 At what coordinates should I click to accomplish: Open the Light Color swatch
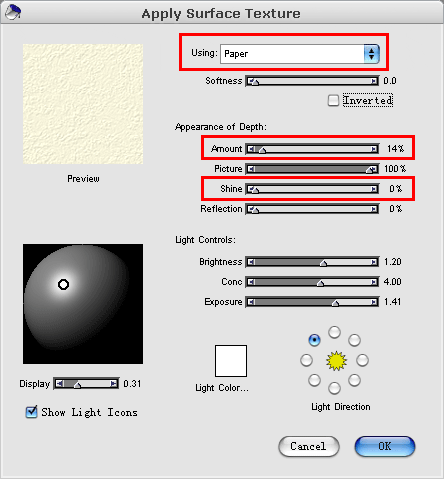tap(231, 361)
